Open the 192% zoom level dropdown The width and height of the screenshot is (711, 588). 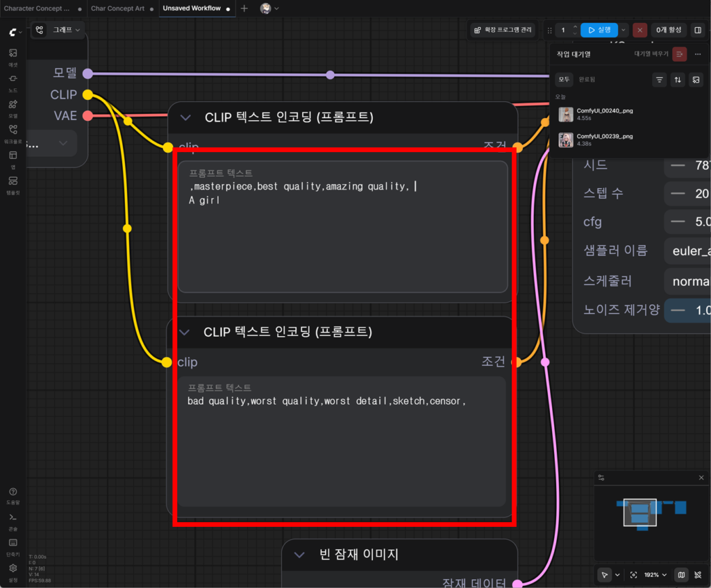click(x=655, y=575)
